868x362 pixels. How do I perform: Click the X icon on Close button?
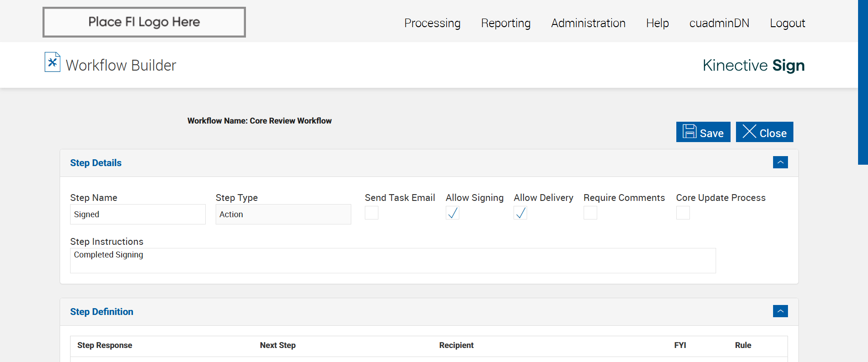coord(749,132)
